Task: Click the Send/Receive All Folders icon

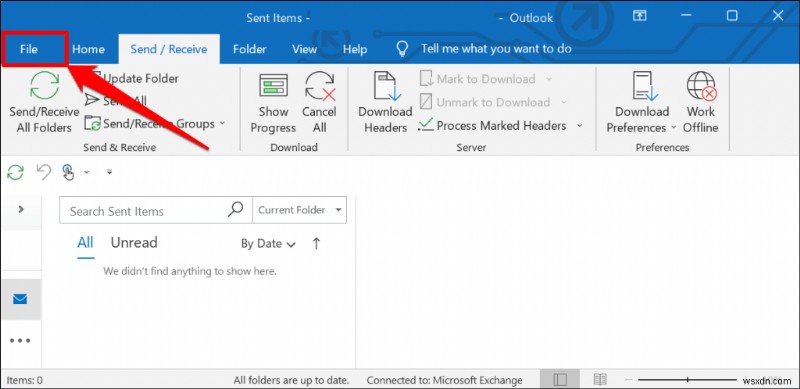Action: tap(44, 85)
